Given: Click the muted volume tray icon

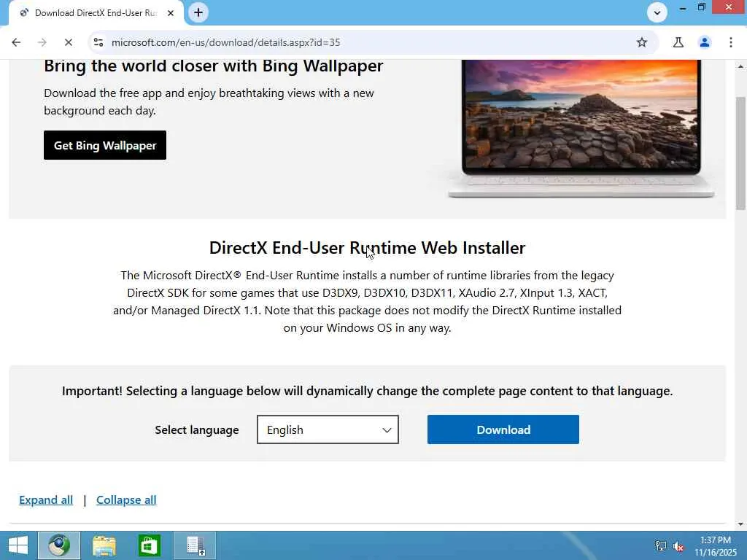Looking at the screenshot, I should pos(678,546).
